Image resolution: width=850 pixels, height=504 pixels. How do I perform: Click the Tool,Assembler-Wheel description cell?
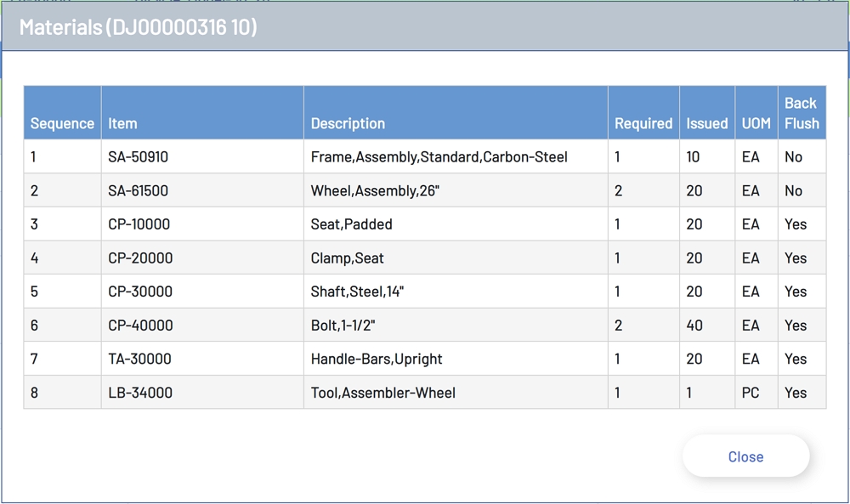[382, 393]
